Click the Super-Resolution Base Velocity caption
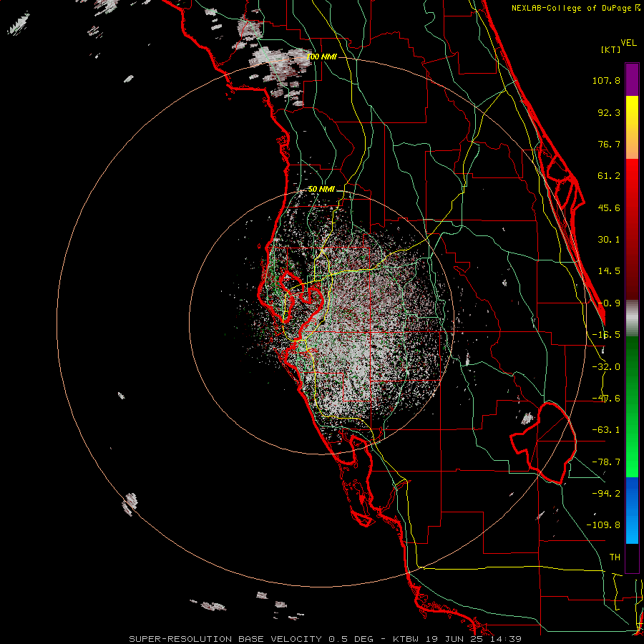 (326, 639)
